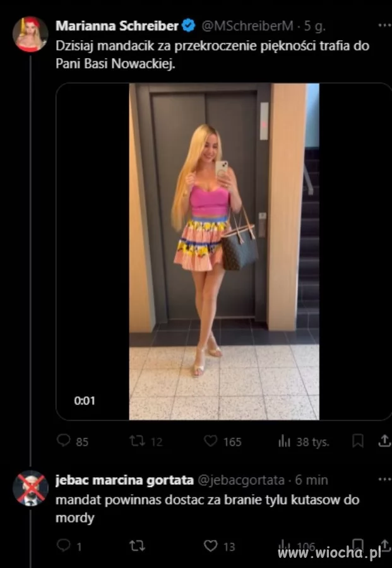
Task: Click the blue verified badge
Action: coord(188,25)
